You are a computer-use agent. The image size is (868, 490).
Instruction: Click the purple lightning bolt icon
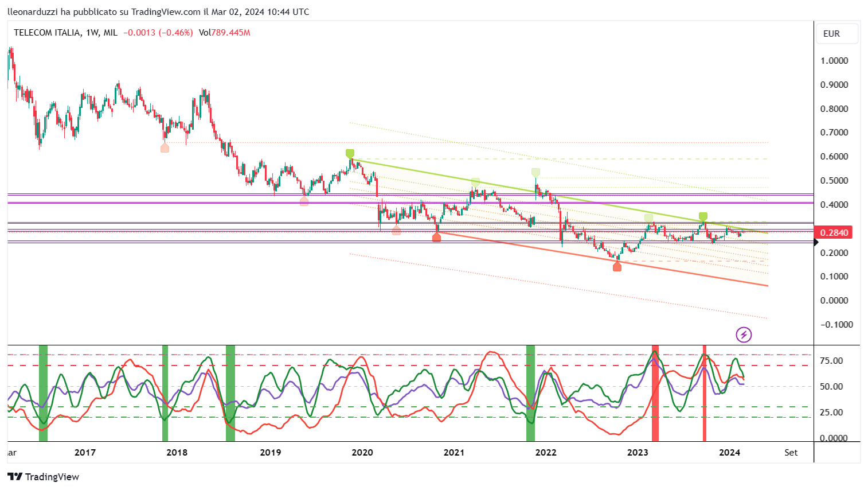coord(744,335)
